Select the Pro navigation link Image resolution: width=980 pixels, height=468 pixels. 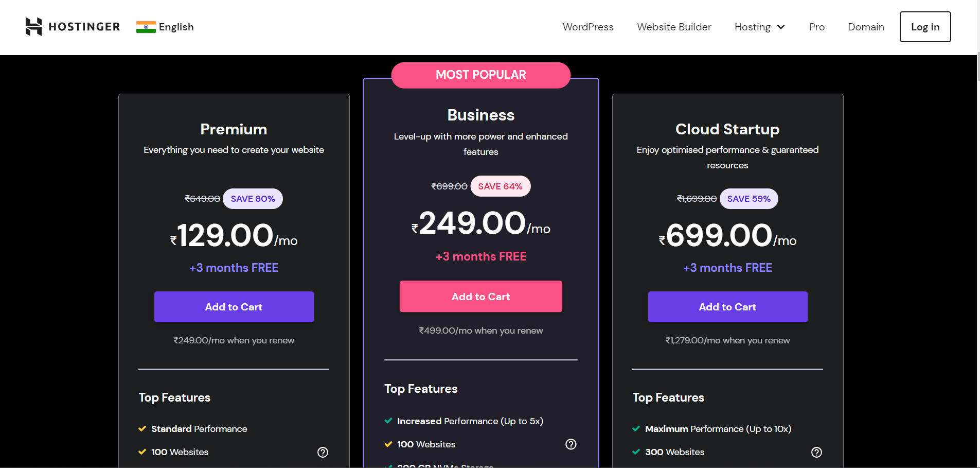click(817, 27)
